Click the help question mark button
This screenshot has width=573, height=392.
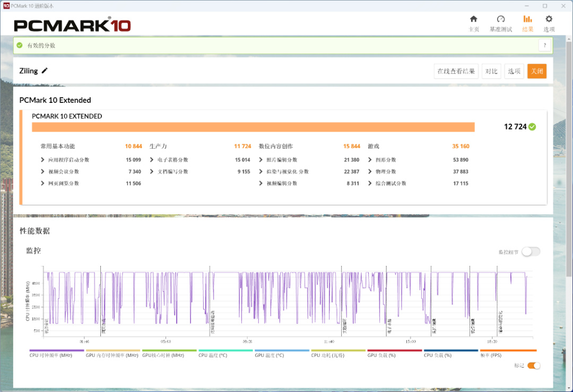tap(544, 45)
